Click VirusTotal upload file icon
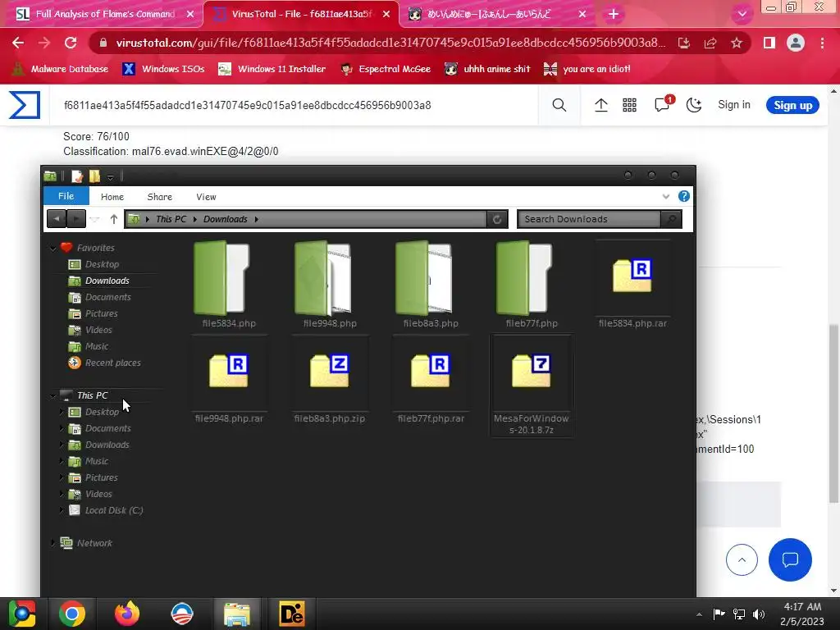The width and height of the screenshot is (840, 630). click(601, 105)
